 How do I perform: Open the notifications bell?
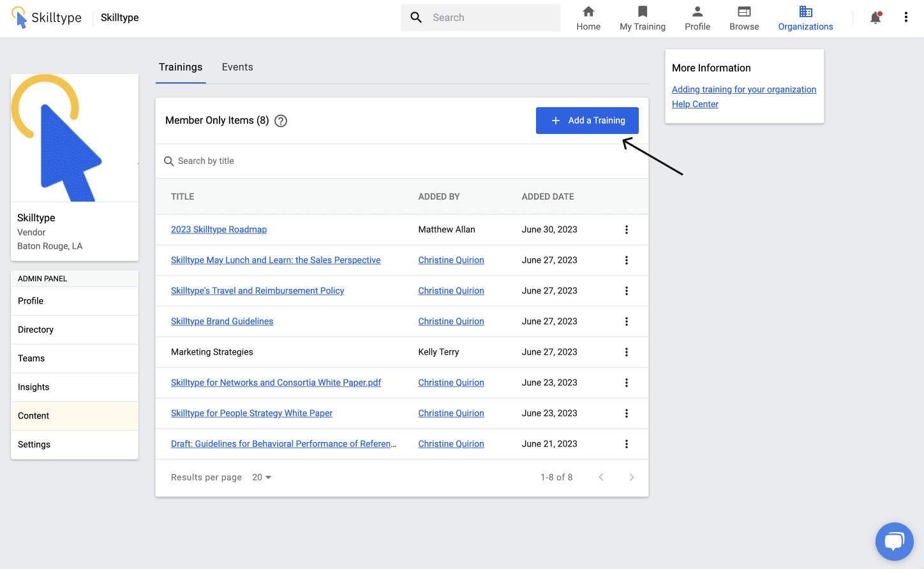(x=876, y=18)
